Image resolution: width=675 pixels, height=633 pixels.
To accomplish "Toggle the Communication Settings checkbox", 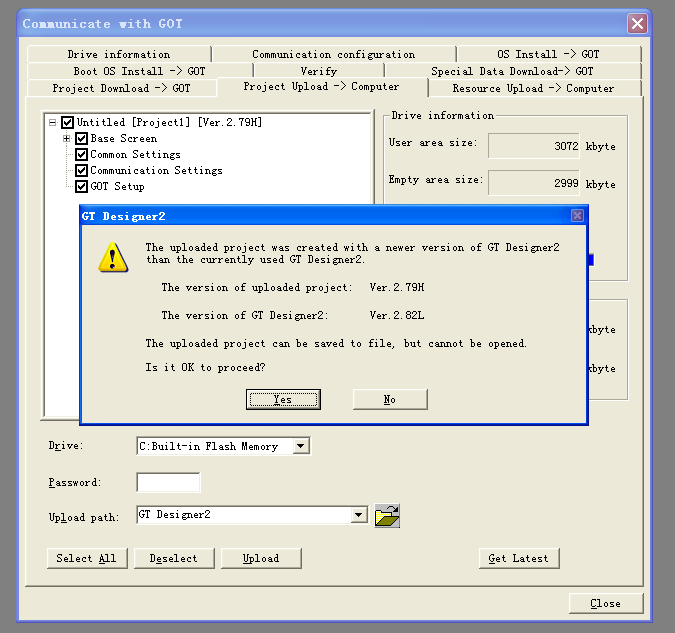I will tap(82, 171).
